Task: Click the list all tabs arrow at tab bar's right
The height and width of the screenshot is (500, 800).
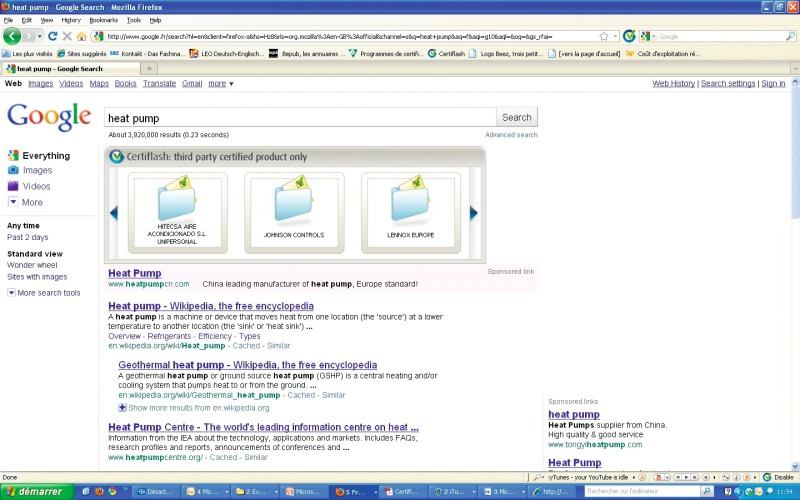Action: pyautogui.click(x=795, y=68)
